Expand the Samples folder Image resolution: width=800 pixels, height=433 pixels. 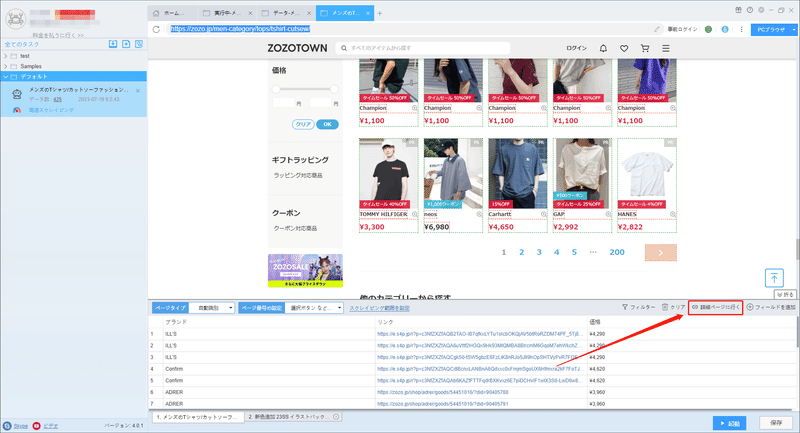click(6, 66)
